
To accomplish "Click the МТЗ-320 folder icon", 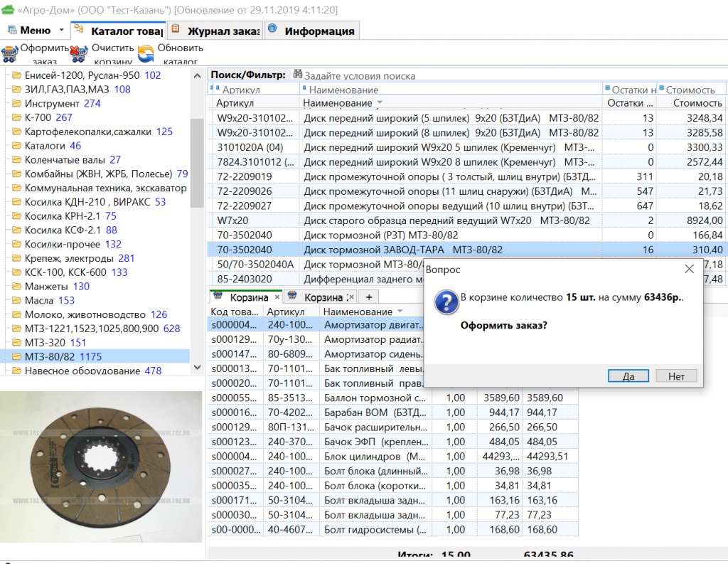I will click(17, 342).
